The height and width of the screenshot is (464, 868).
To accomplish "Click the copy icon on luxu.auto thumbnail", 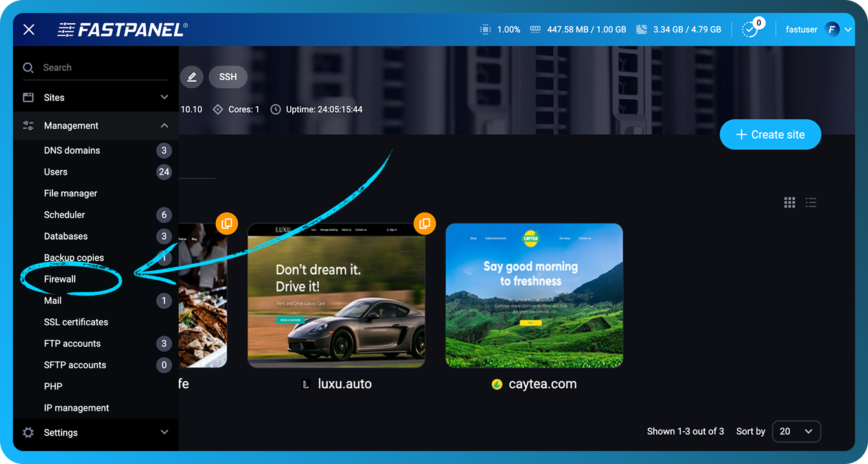I will point(425,223).
